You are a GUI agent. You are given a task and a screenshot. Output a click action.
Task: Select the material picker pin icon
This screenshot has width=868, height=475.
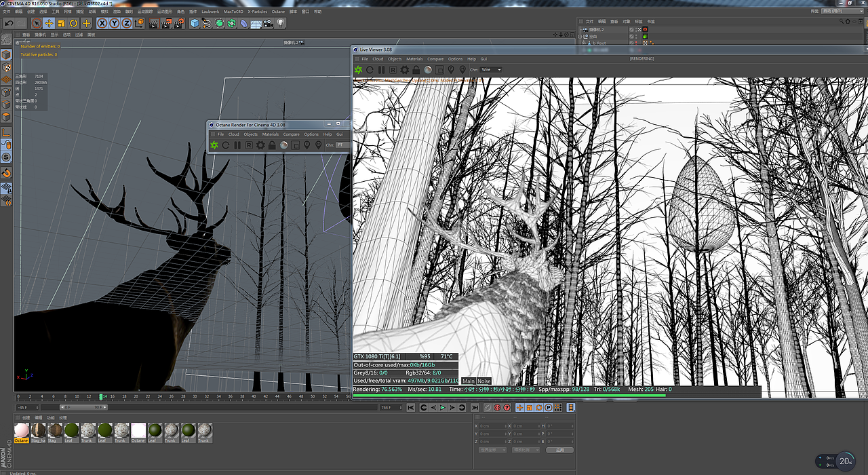tap(464, 70)
